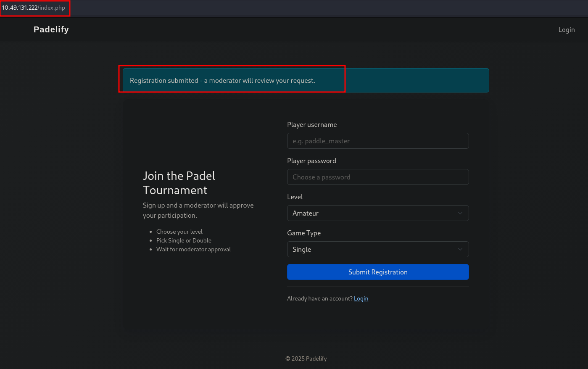Follow the Login link below the form
Viewport: 588px width, 369px height.
361,298
